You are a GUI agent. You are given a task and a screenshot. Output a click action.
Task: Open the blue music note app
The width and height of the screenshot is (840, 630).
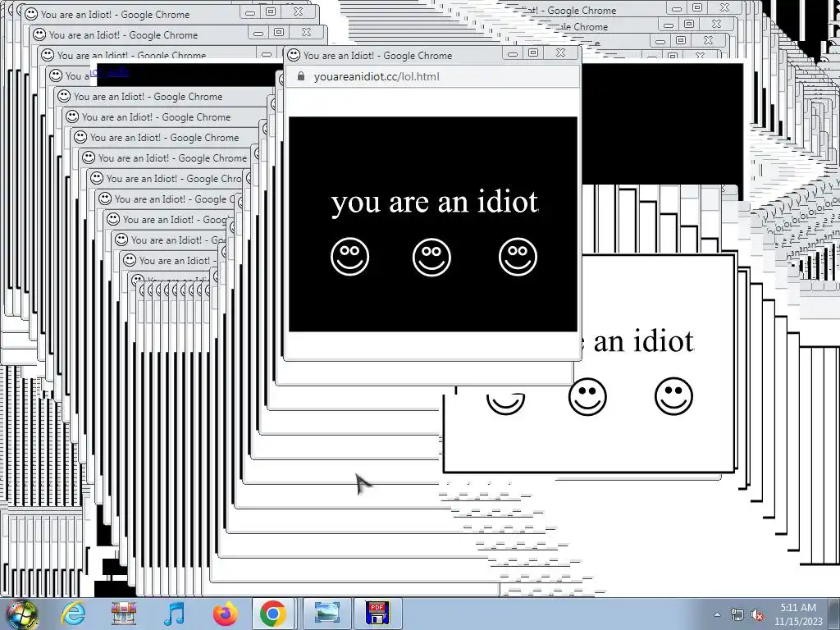click(174, 614)
